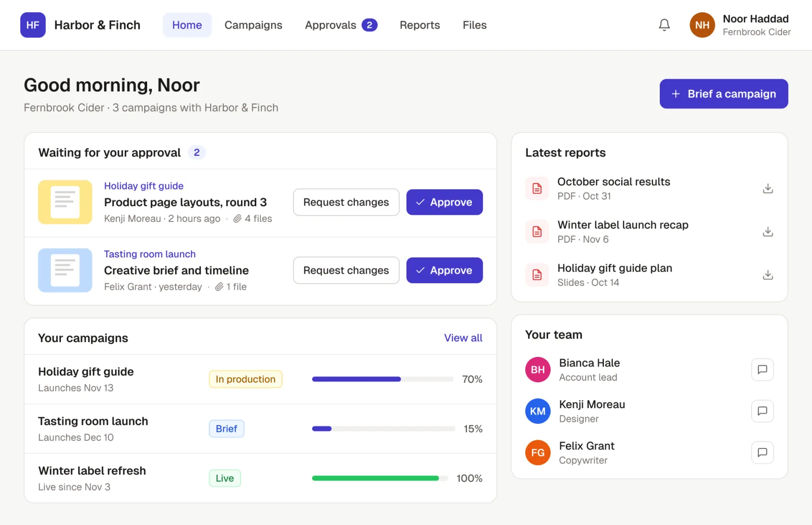812x525 pixels.
Task: Click the October social results PDF icon
Action: pyautogui.click(x=537, y=188)
